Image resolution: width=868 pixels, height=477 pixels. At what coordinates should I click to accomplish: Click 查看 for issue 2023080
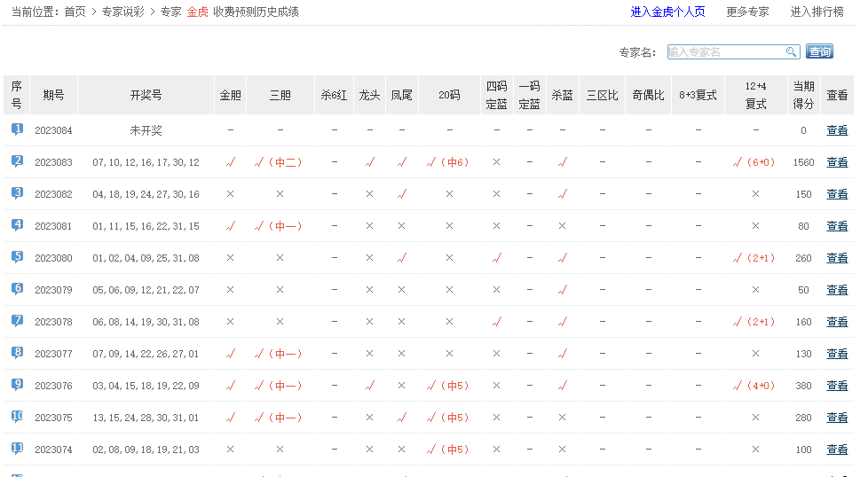837,258
